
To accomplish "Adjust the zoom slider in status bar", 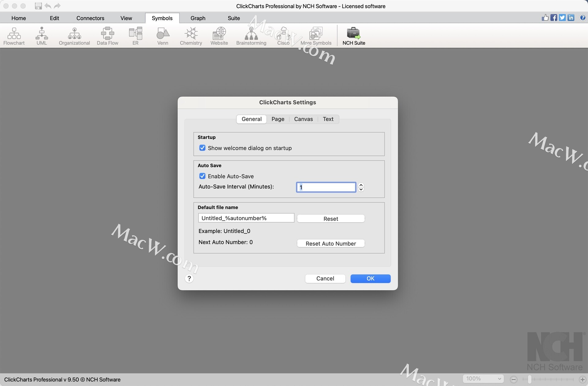I will [530, 380].
